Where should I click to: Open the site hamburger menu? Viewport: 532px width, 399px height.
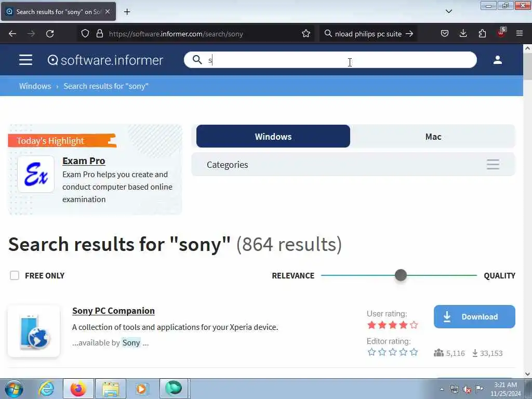pos(25,60)
